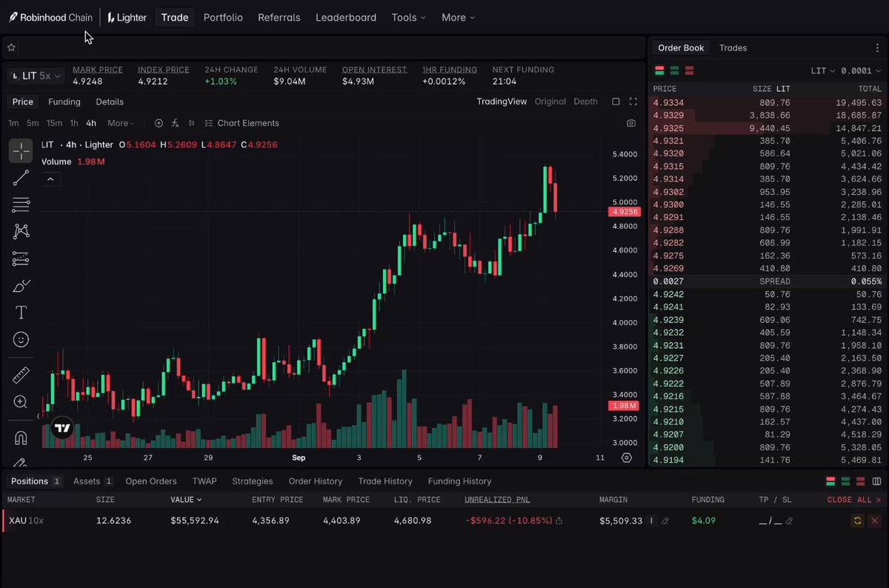This screenshot has height=588, width=889.
Task: Open the indicators fx icon
Action: (x=175, y=123)
